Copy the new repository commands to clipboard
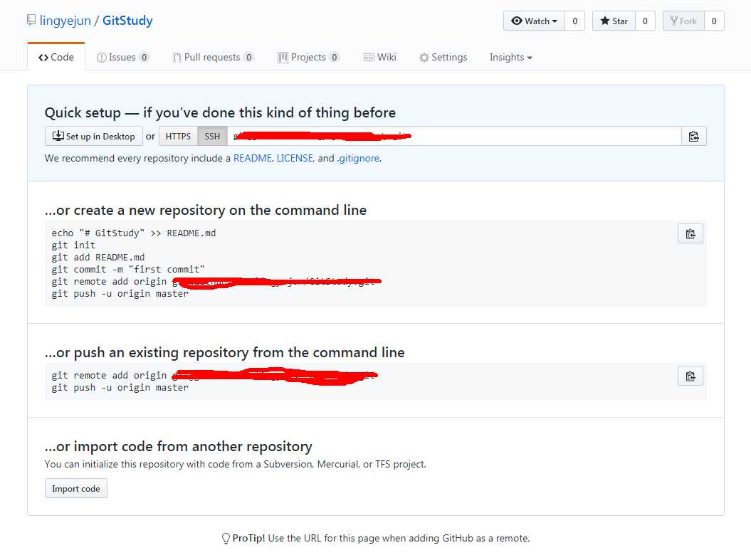The width and height of the screenshot is (751, 560). (690, 233)
